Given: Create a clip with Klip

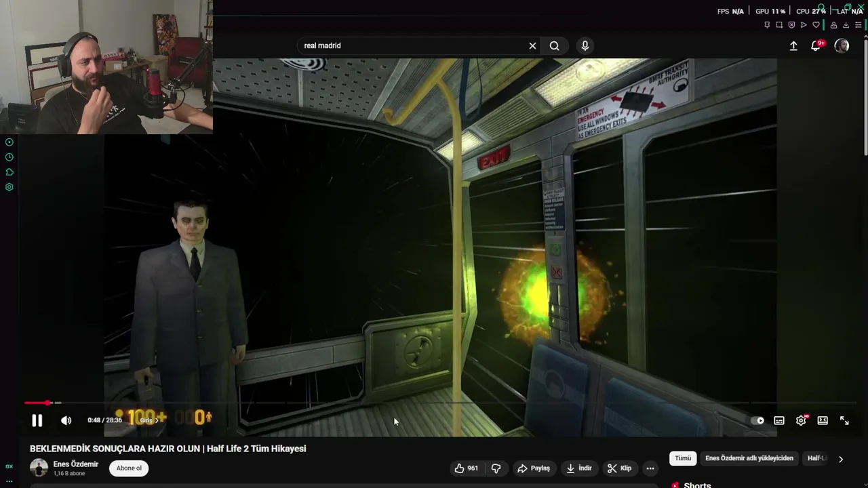Looking at the screenshot, I should [x=619, y=468].
